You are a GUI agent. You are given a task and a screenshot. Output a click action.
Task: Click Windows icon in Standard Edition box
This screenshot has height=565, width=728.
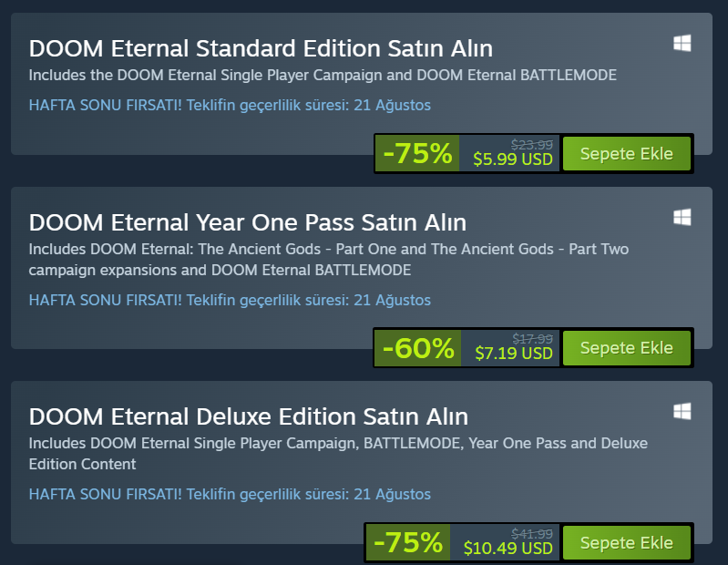pyautogui.click(x=682, y=43)
